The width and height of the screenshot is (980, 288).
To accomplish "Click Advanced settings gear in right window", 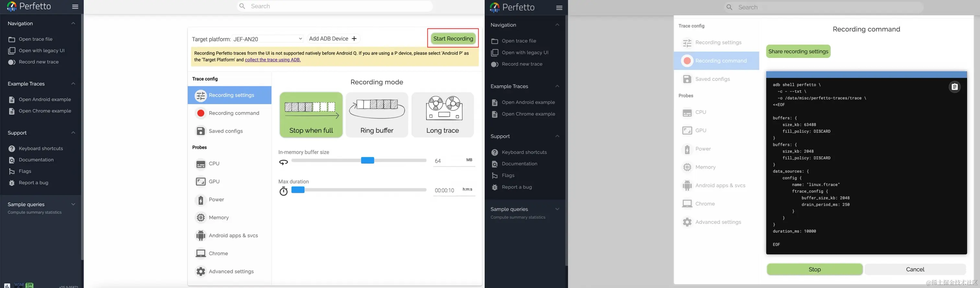I will tap(687, 222).
